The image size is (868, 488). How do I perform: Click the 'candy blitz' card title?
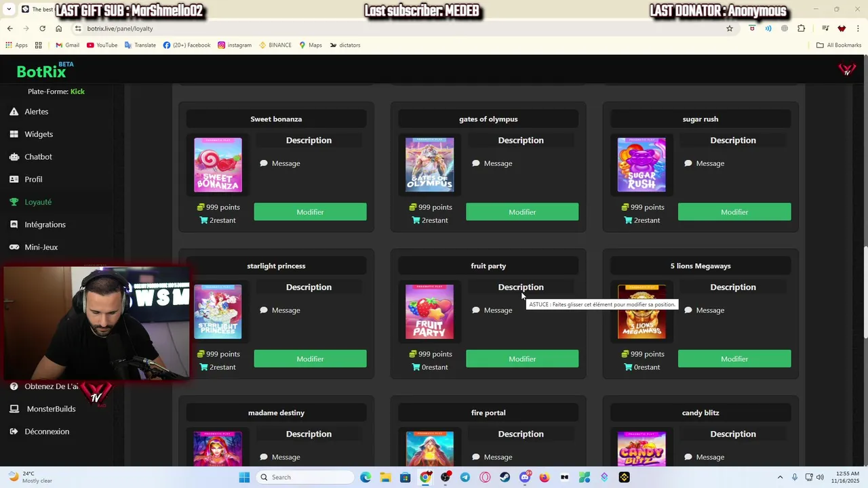point(701,413)
